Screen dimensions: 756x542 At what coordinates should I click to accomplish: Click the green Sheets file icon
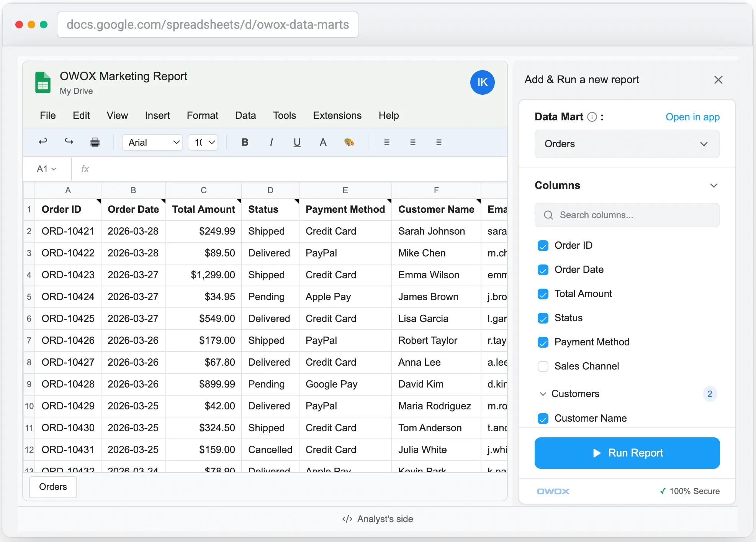pyautogui.click(x=43, y=82)
